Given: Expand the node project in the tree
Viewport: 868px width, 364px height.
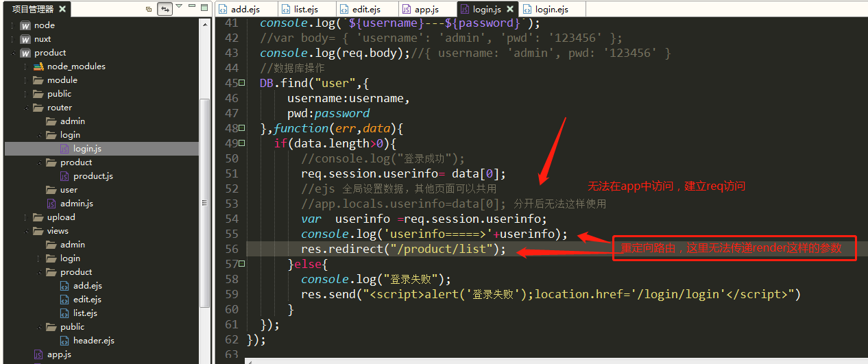Looking at the screenshot, I should click(x=12, y=25).
